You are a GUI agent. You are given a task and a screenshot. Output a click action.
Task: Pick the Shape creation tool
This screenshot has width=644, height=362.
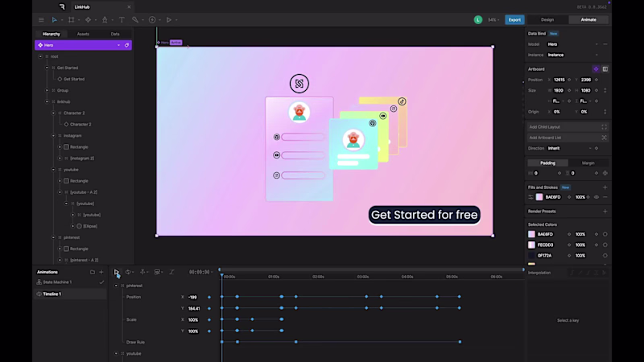pos(88,19)
